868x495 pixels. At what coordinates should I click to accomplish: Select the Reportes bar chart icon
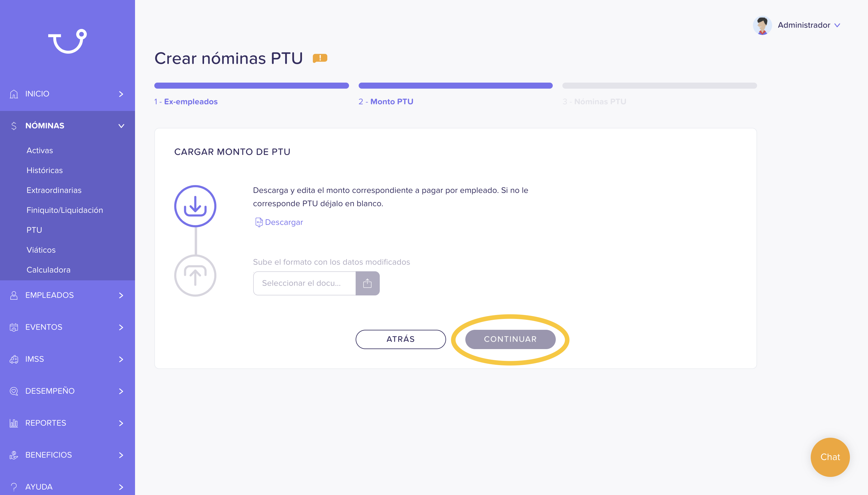point(14,423)
